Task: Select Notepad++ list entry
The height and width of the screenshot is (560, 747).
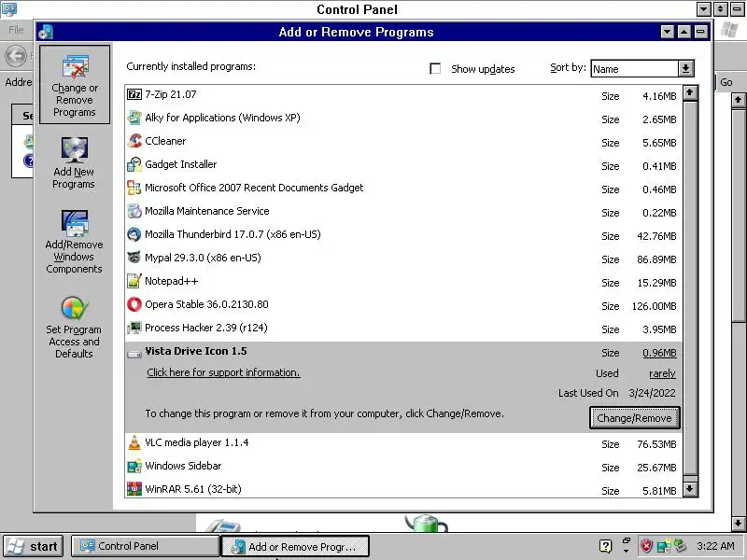Action: tap(403, 282)
